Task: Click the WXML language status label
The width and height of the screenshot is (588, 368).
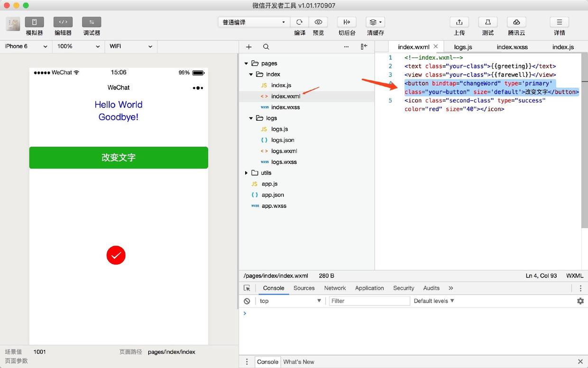Action: [x=575, y=276]
